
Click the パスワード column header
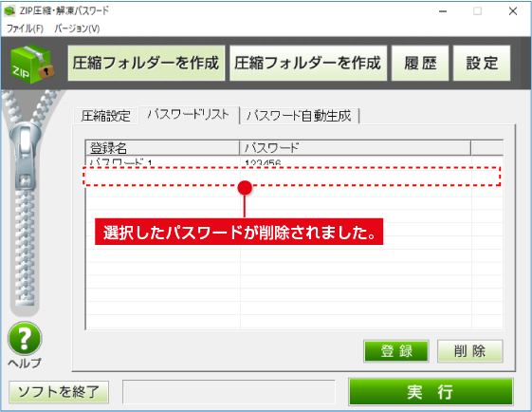click(356, 148)
